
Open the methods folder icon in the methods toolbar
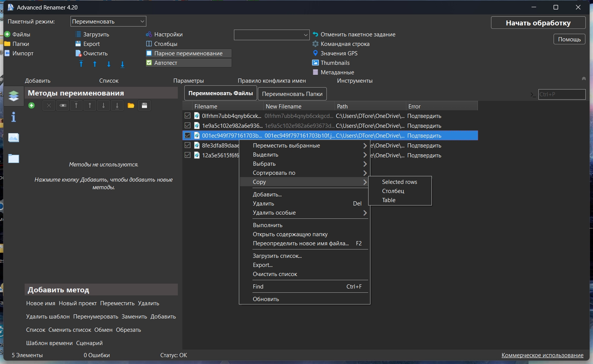[131, 105]
